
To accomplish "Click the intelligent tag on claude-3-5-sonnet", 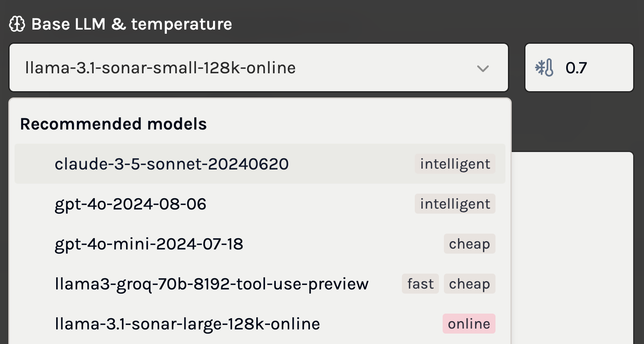I will tap(455, 164).
